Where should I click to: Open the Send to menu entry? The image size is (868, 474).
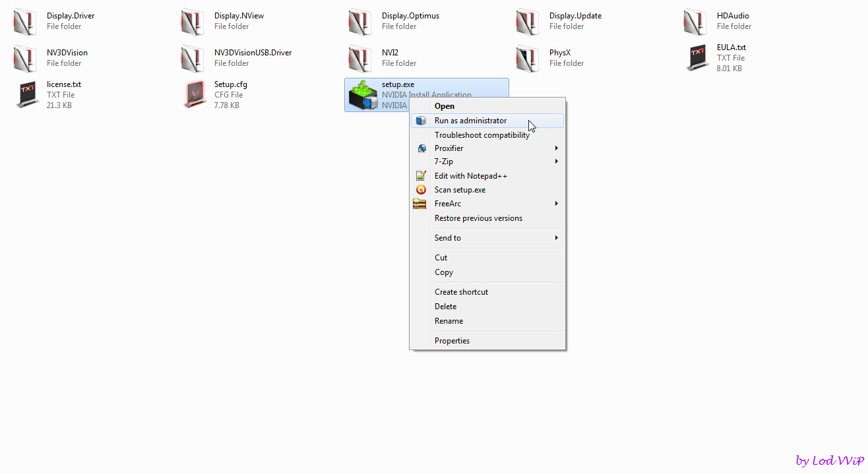487,238
